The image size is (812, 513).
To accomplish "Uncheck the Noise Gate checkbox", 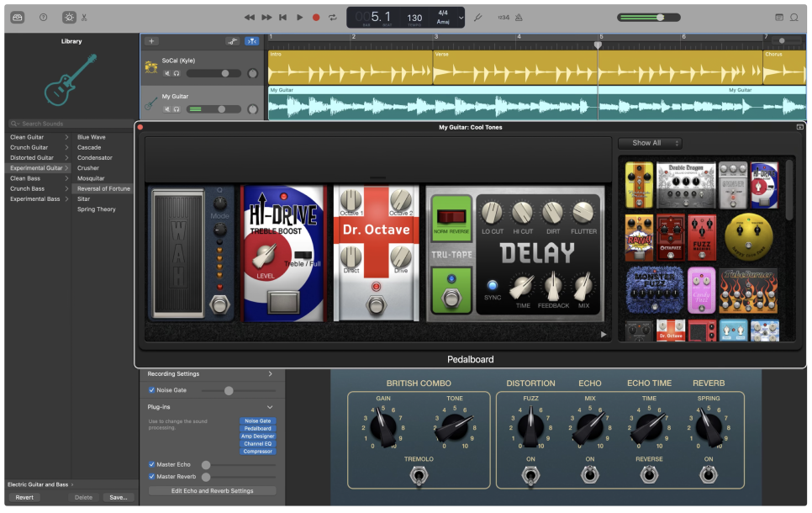I will coord(152,390).
